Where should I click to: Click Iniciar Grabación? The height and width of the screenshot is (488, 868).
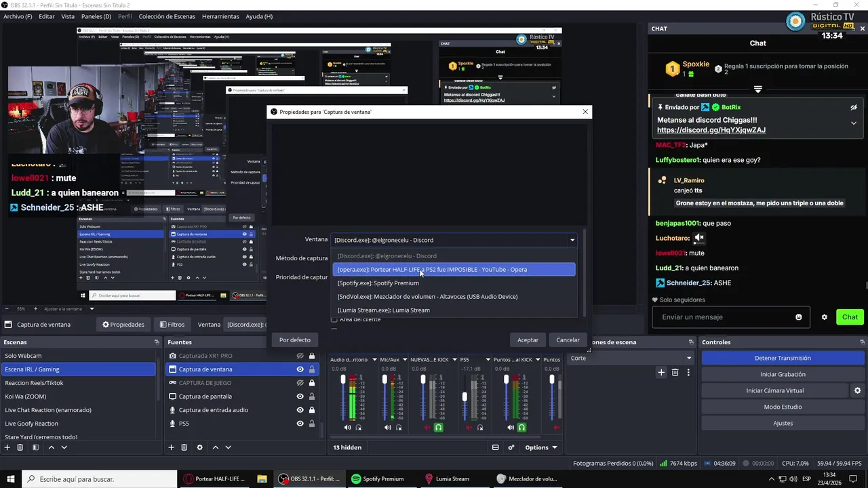point(783,374)
